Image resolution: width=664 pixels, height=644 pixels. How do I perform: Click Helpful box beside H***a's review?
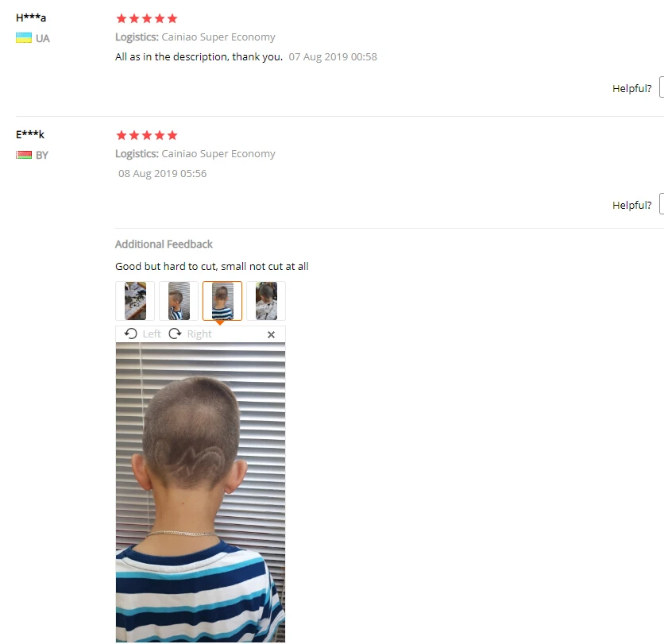coord(662,87)
